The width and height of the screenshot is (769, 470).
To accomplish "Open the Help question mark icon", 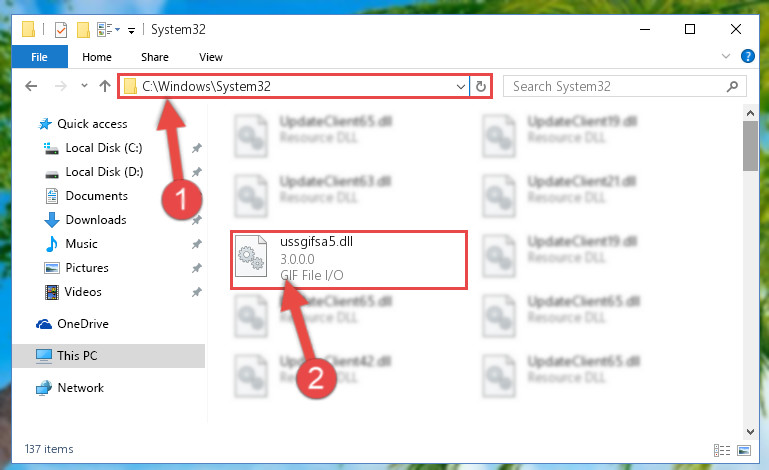I will point(747,56).
